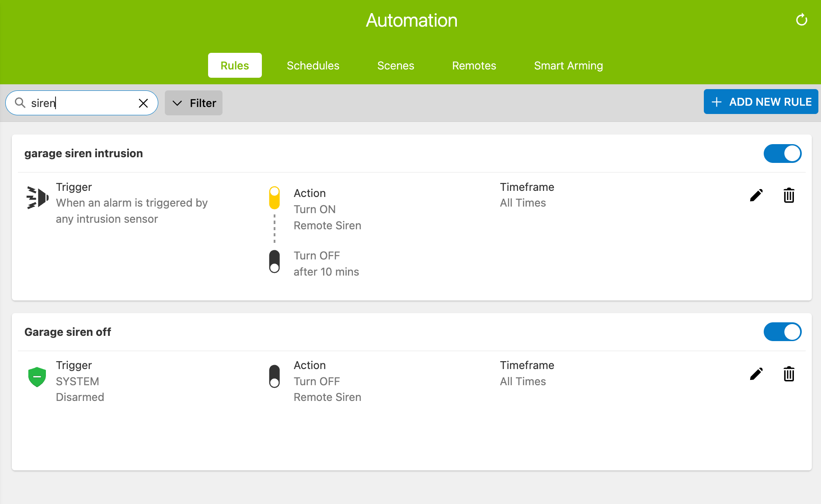Click the Turn OFF after 10 mins switch icon
Viewport: 821px width, 504px height.
tap(275, 262)
